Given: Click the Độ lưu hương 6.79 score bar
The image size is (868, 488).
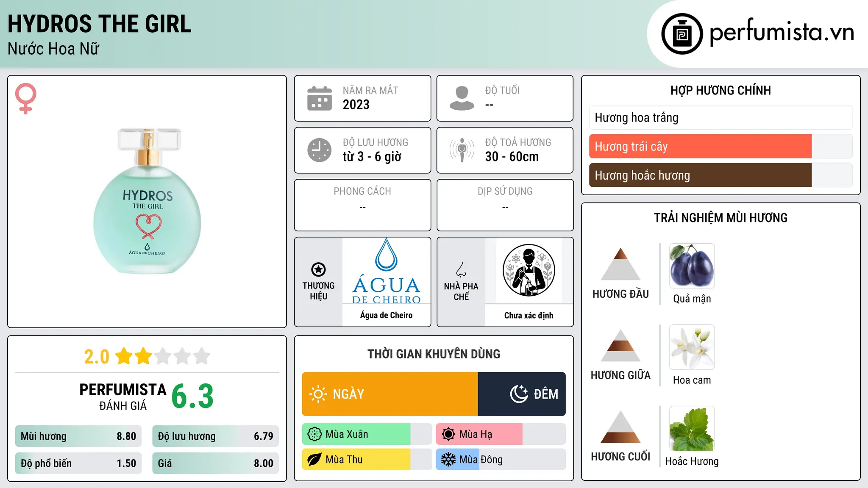Looking at the screenshot, I should [x=216, y=436].
